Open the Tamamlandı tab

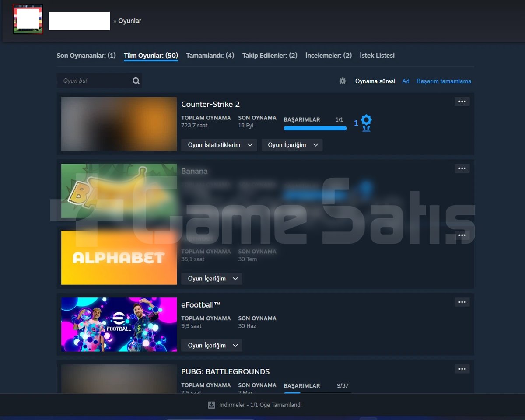point(210,56)
